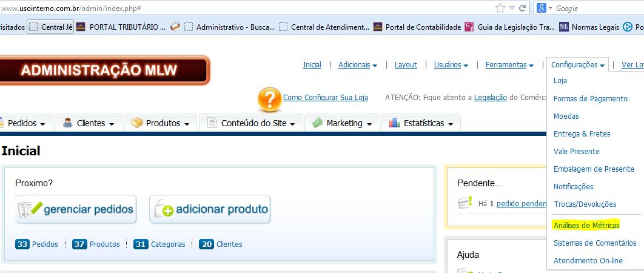Open Guia da Legislação bookmark
Screen dimensions: 644x273
(x=511, y=27)
